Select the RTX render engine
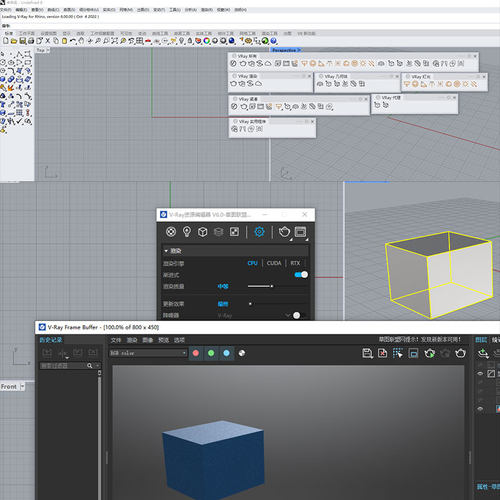Viewport: 500px width, 500px height. point(295,263)
